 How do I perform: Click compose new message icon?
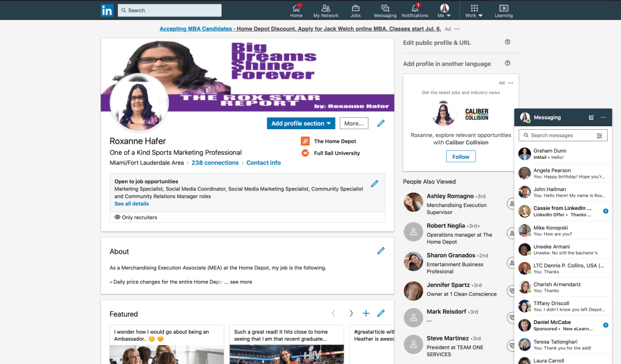pos(591,117)
